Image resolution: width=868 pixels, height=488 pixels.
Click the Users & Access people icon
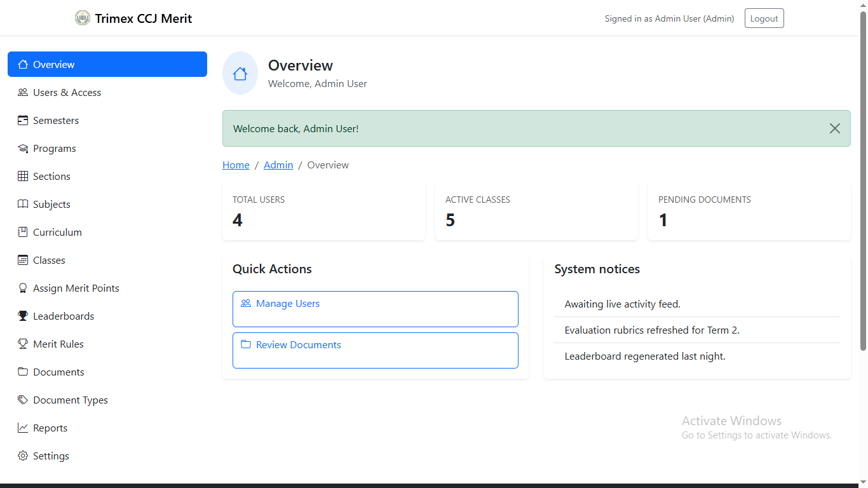(23, 93)
